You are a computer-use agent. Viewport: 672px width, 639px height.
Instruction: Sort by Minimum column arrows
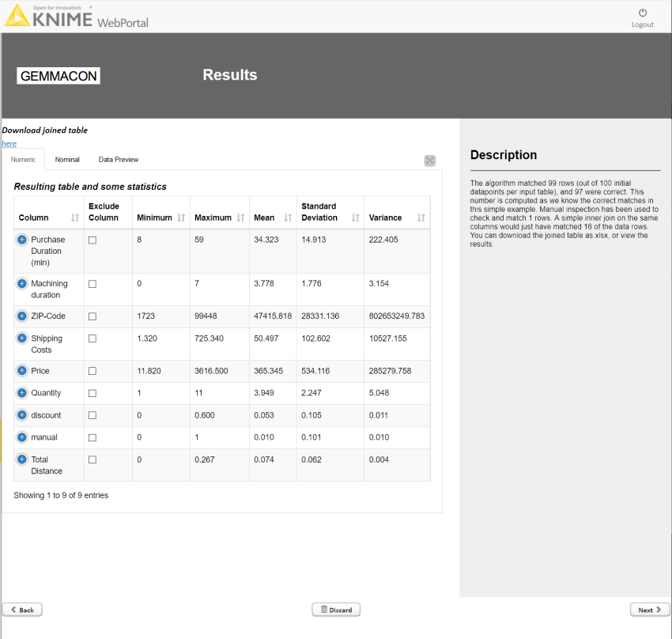click(181, 217)
